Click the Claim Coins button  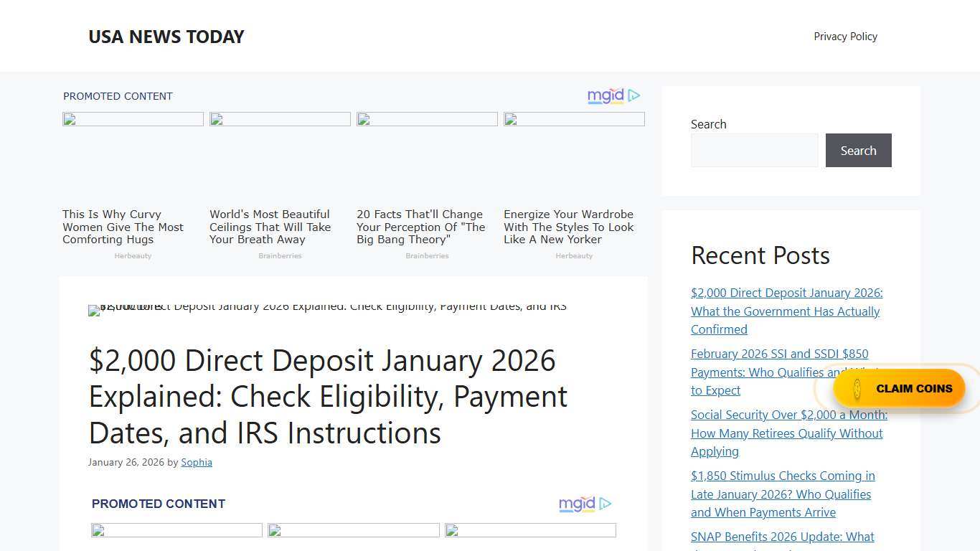point(914,388)
